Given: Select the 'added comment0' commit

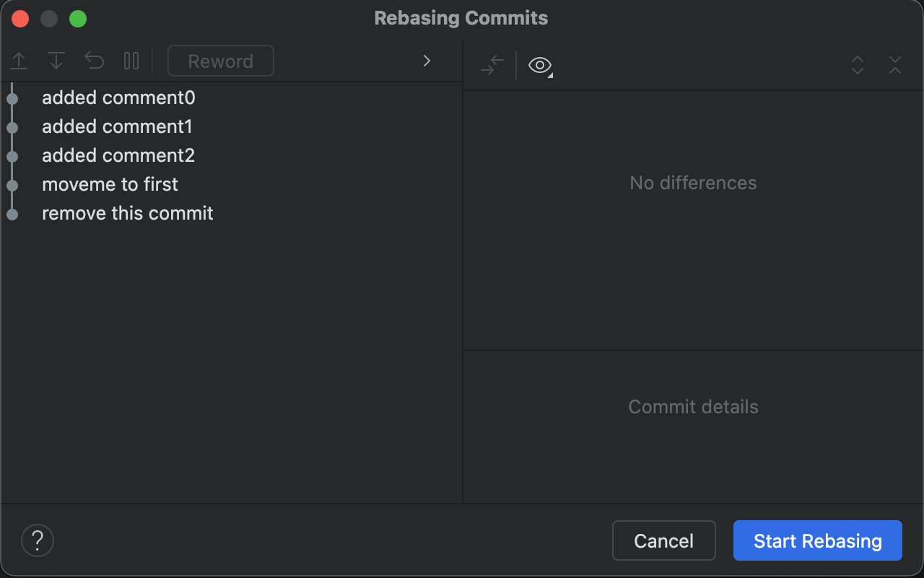Looking at the screenshot, I should coord(118,98).
